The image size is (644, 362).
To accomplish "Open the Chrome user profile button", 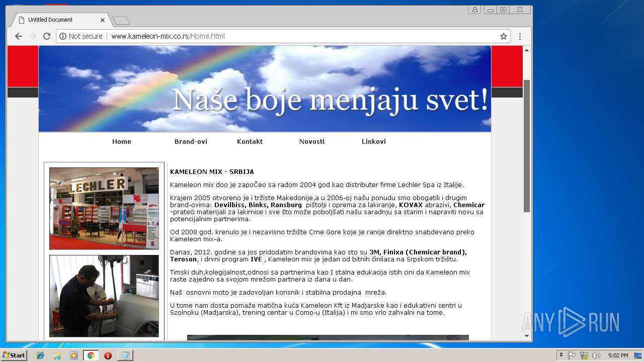I will (x=474, y=10).
